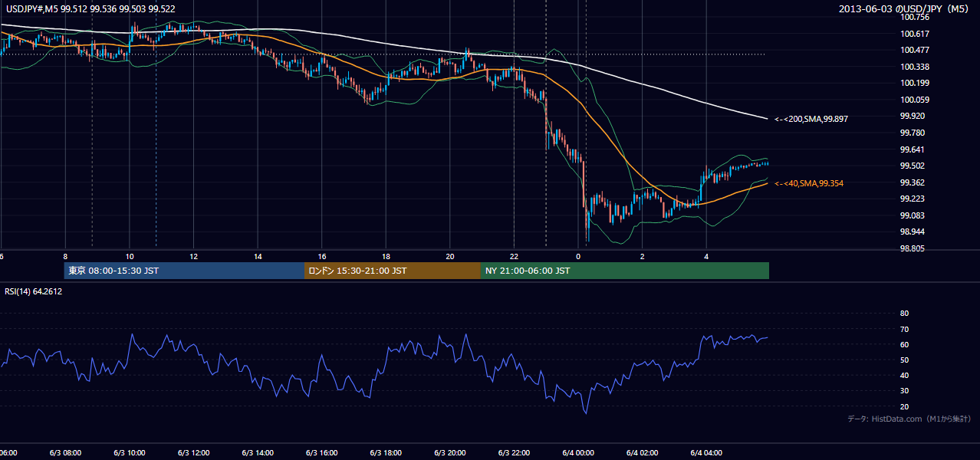Click price axis label 99.641
This screenshot has width=980, height=460.
913,149
